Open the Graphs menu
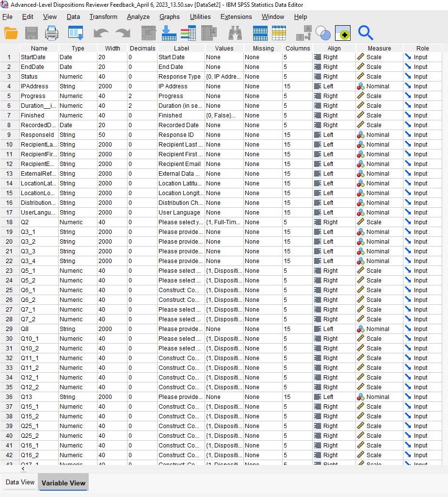448x497 pixels. pos(169,17)
